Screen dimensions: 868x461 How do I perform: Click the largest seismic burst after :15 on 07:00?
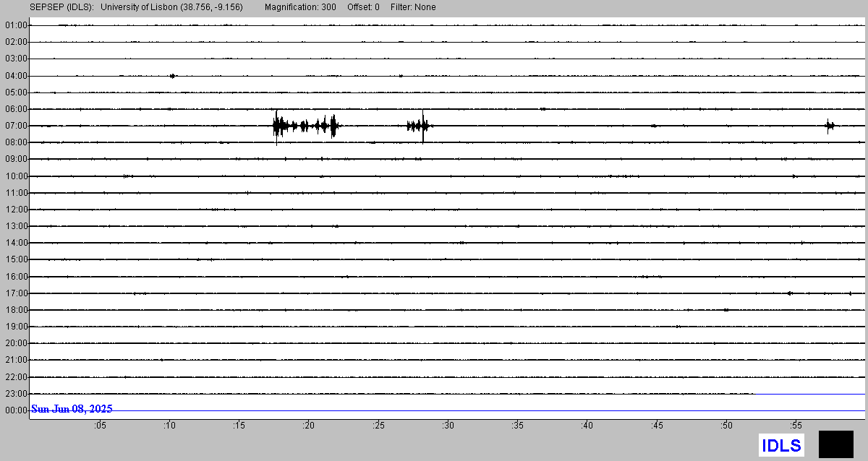click(305, 126)
